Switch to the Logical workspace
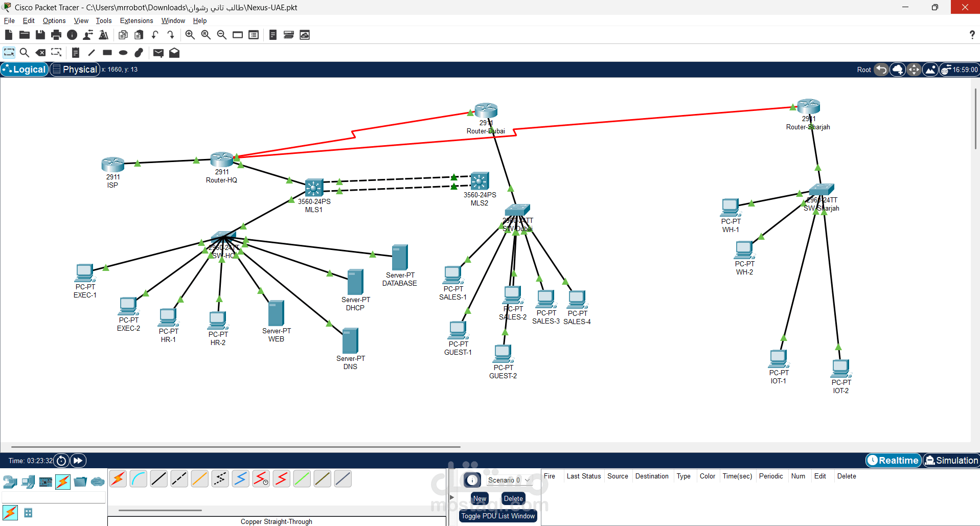This screenshot has width=980, height=526. pos(25,70)
